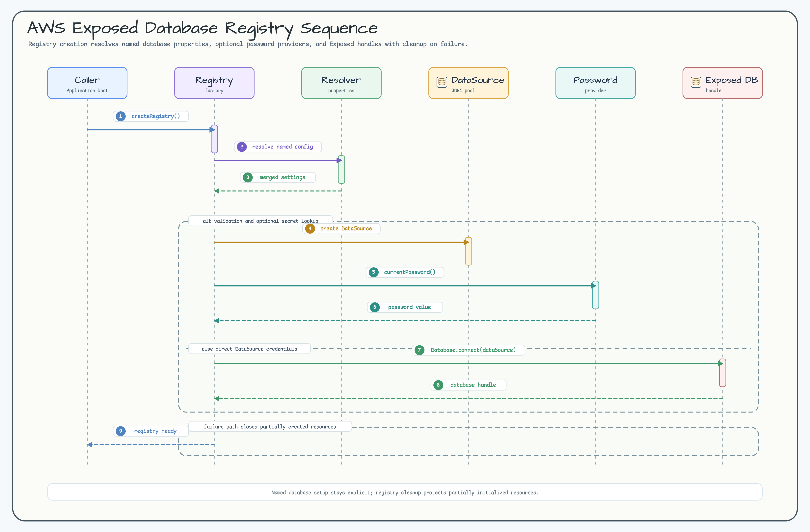Click the Exposed DB activation bar

pos(722,373)
